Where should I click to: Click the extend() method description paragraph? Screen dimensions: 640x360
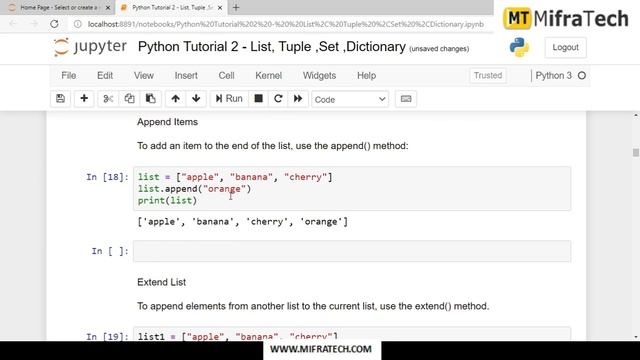pyautogui.click(x=313, y=306)
